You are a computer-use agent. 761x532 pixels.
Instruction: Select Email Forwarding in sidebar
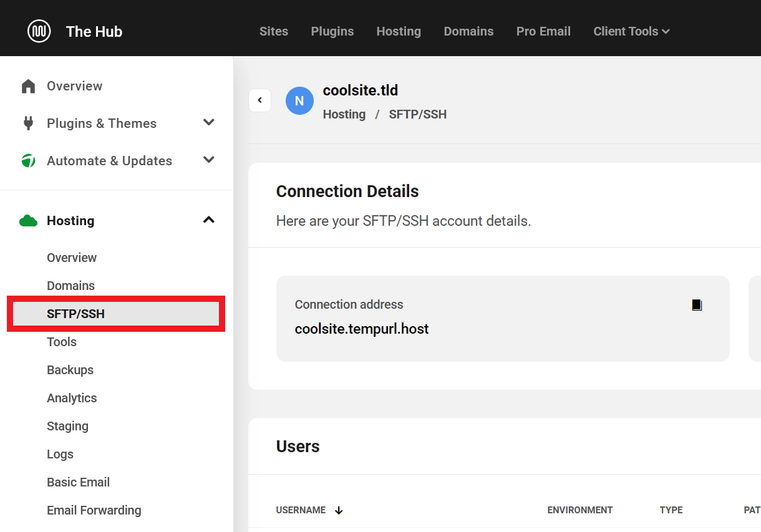[94, 510]
